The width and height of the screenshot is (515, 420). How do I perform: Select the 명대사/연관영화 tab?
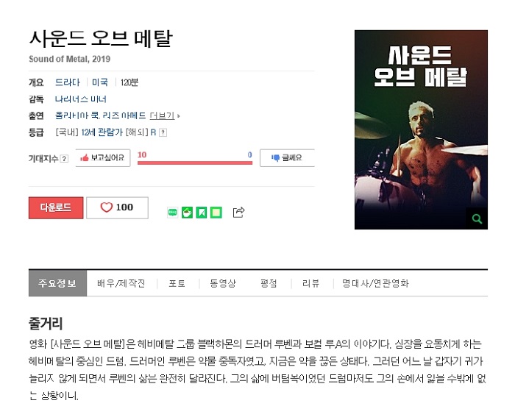tap(375, 283)
